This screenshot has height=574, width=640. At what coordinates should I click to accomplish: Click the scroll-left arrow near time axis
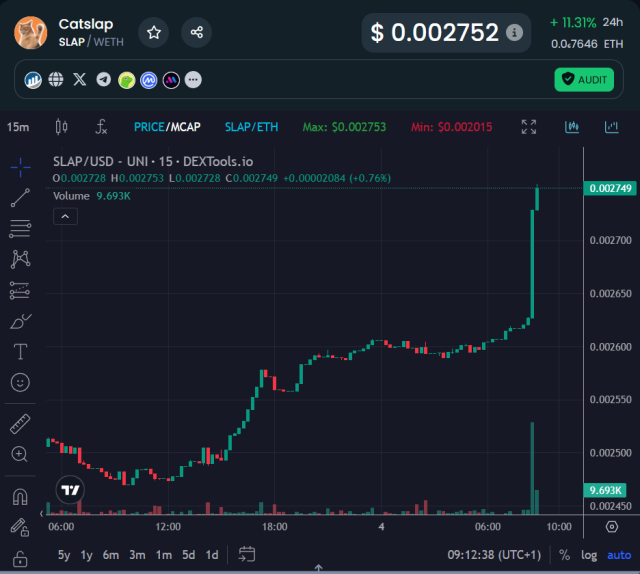coord(41,514)
